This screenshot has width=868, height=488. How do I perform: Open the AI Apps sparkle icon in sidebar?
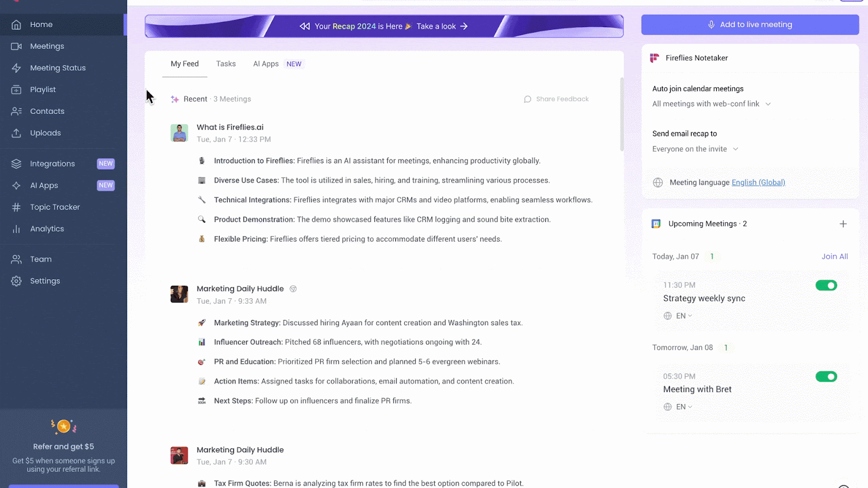coord(16,185)
